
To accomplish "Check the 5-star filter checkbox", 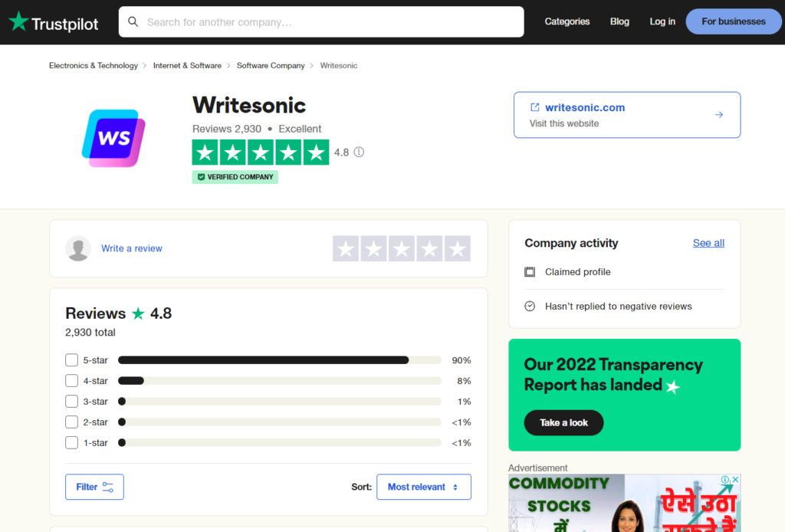I will pos(71,360).
